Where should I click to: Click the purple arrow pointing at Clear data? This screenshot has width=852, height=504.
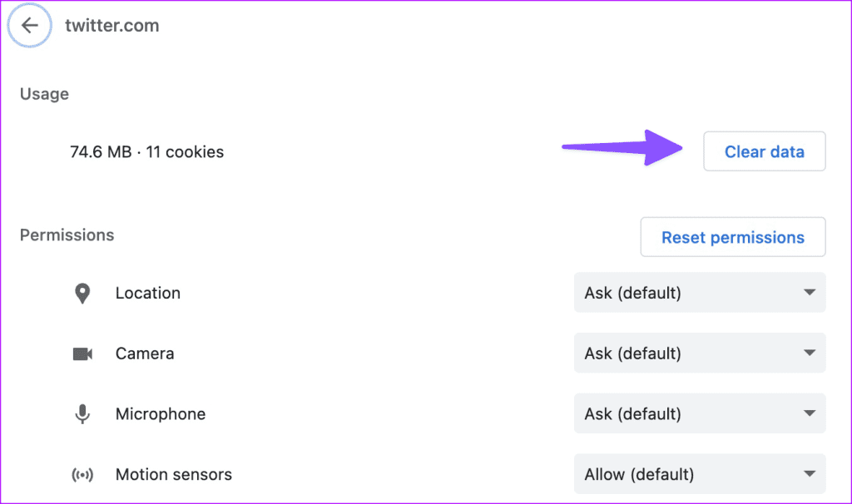pos(622,147)
